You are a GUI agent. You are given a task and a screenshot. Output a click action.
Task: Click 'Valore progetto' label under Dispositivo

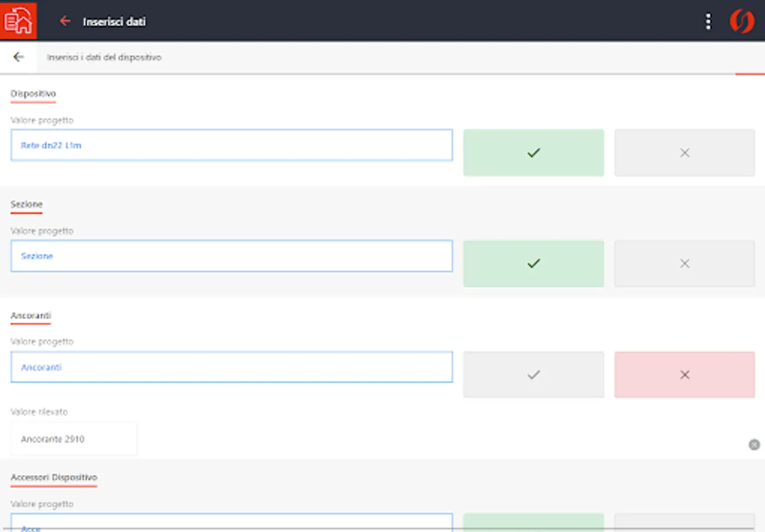pyautogui.click(x=42, y=120)
